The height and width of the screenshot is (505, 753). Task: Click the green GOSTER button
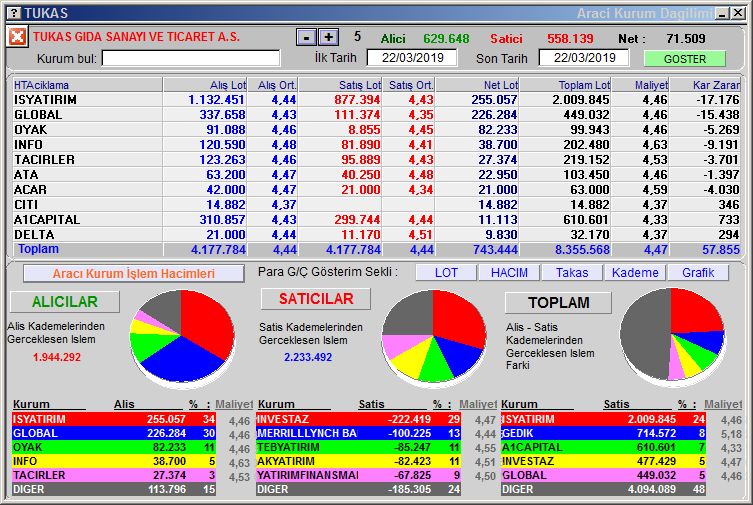tap(685, 59)
